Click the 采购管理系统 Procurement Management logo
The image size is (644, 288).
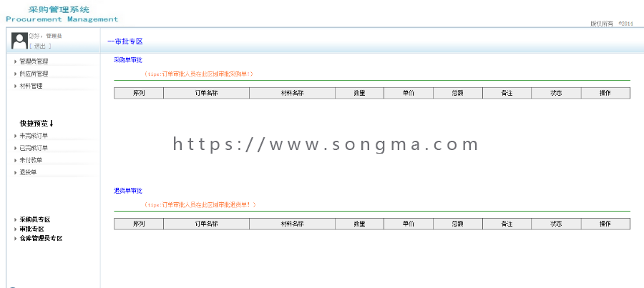(62, 14)
